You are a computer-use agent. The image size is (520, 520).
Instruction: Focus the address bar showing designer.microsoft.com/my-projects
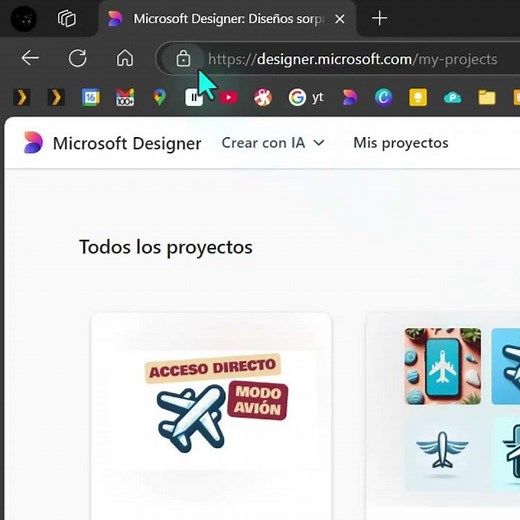coord(352,59)
